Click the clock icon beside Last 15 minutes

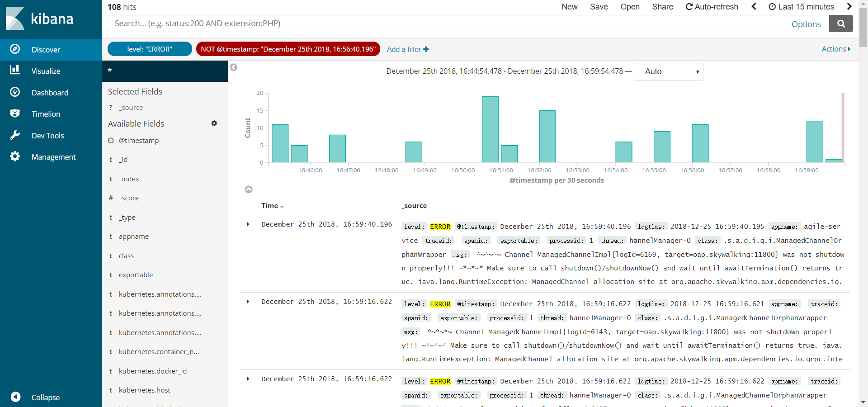click(x=772, y=7)
